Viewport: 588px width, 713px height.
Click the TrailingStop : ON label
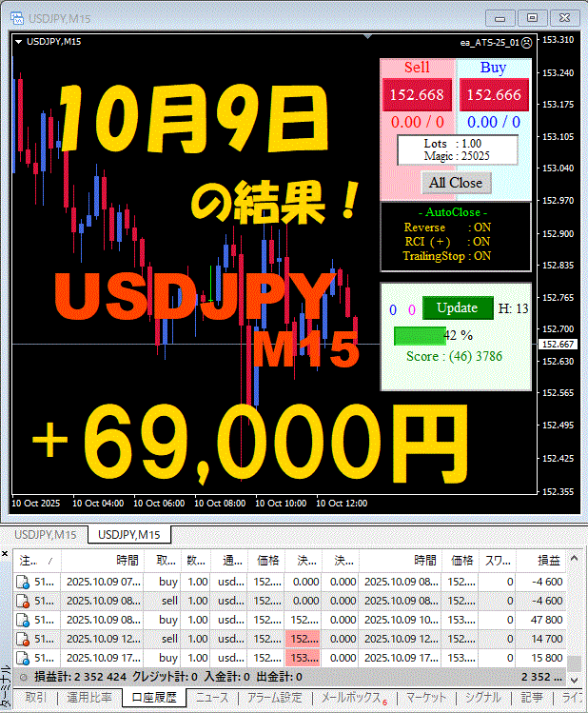tap(447, 256)
